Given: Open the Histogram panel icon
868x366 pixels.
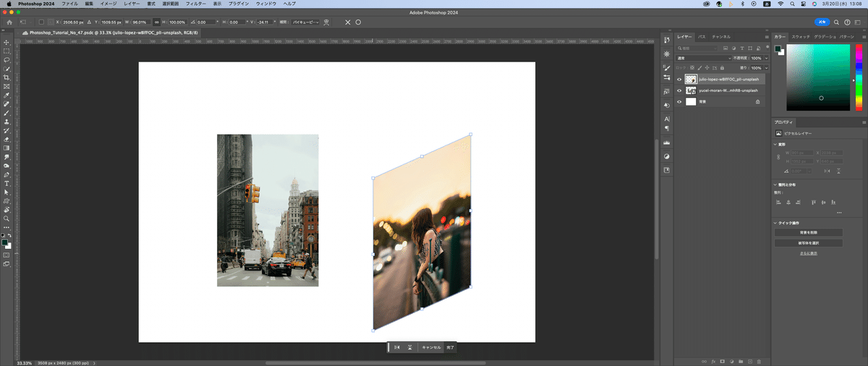Looking at the screenshot, I should click(x=666, y=143).
